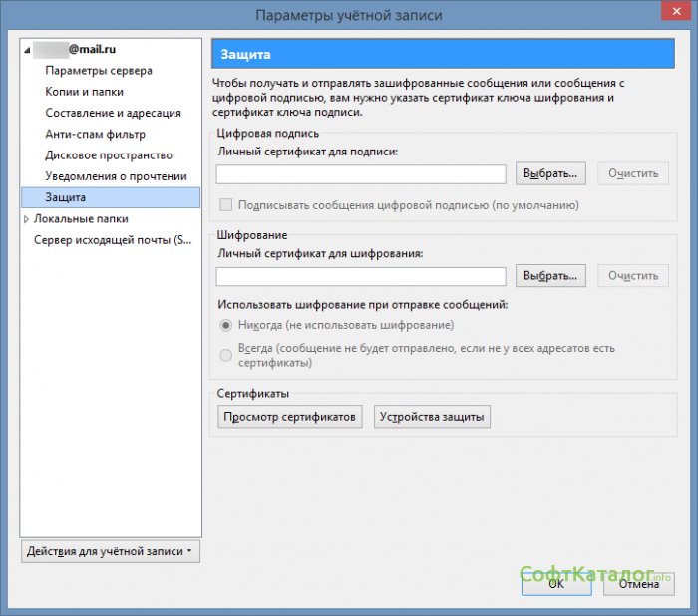Select Никогда encryption radio option
Image resolution: width=698 pixels, height=616 pixels.
point(225,325)
